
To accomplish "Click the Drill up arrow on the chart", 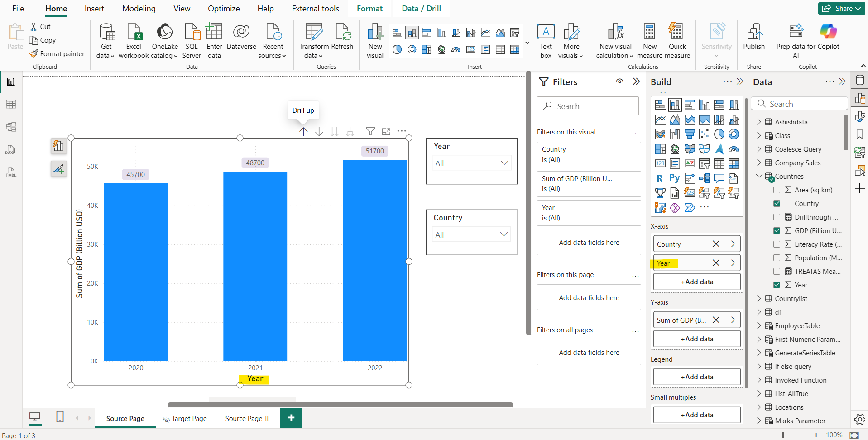I will 303,131.
